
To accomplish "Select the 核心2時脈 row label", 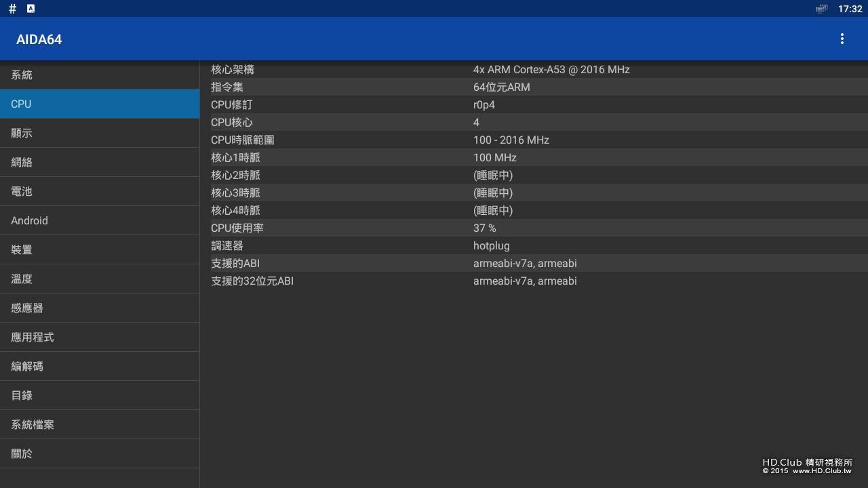I will 235,175.
